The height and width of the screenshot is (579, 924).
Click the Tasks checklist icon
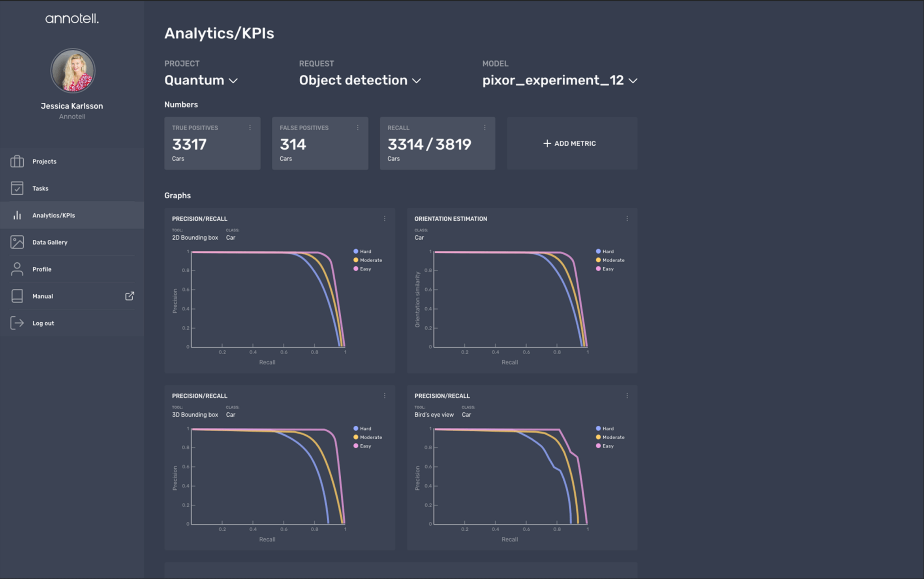[17, 188]
